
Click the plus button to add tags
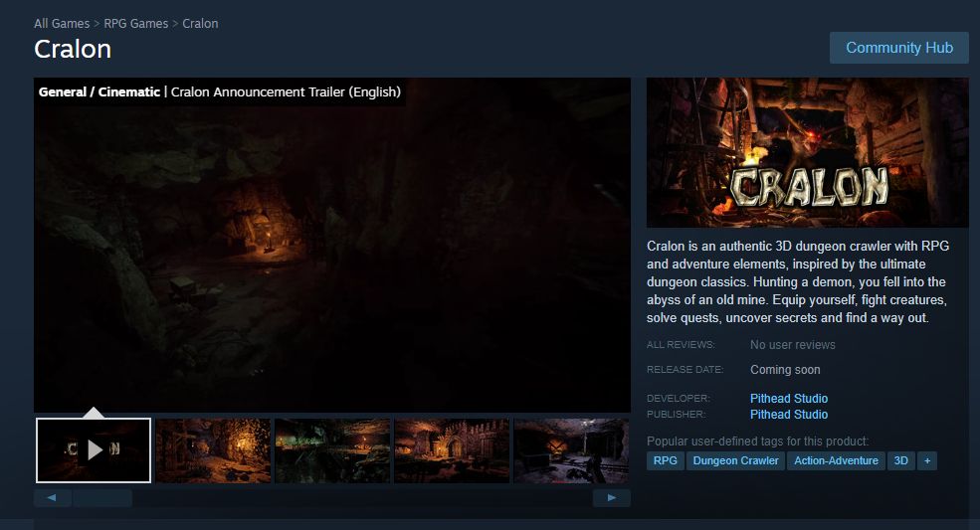927,460
